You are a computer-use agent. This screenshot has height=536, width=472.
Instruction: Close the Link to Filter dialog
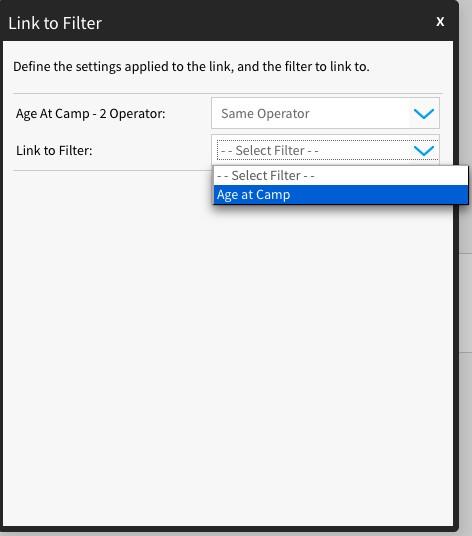(x=440, y=22)
